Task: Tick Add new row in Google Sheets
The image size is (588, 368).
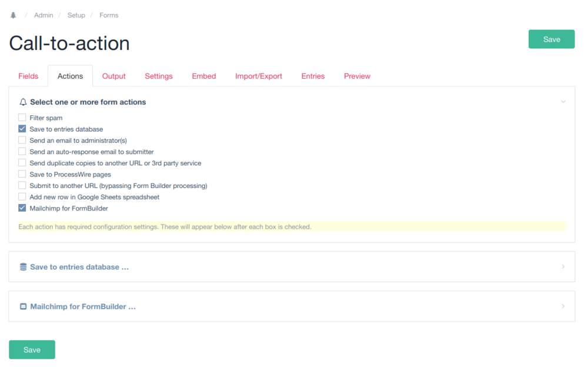Action: pos(22,197)
